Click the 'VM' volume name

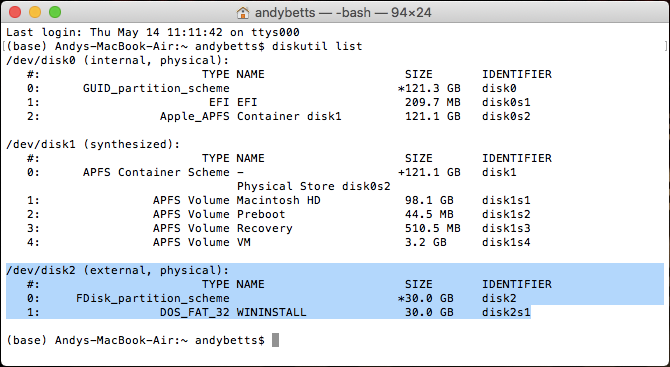[244, 242]
